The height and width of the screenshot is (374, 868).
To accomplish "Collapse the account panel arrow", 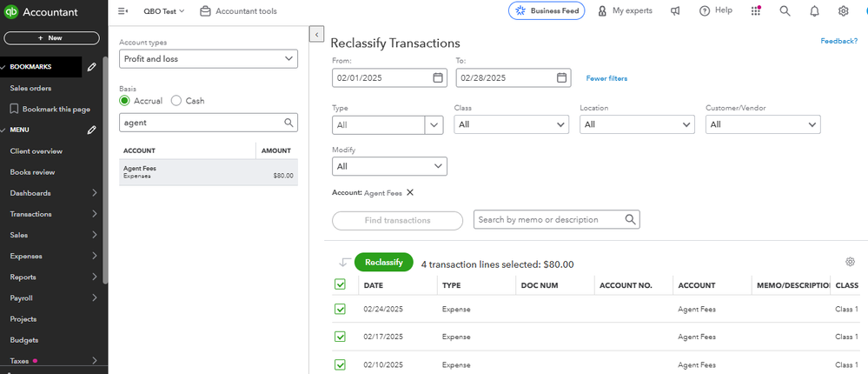I will [316, 34].
